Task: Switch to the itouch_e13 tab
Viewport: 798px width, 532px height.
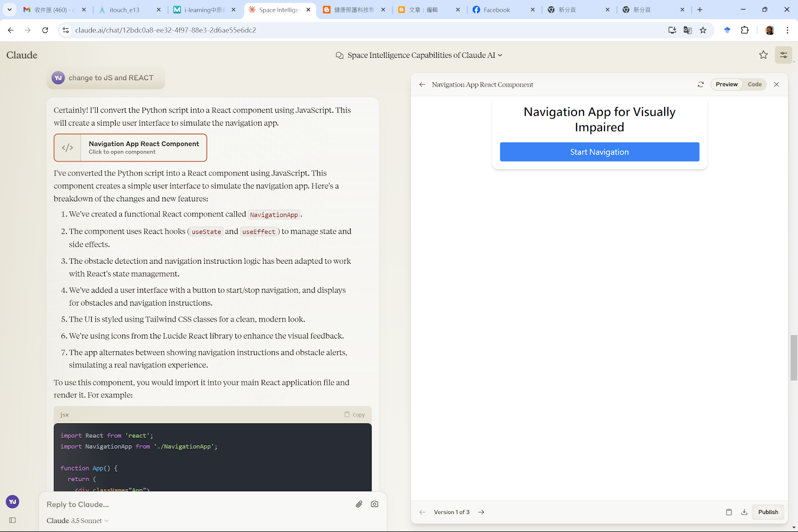Action: [129, 10]
